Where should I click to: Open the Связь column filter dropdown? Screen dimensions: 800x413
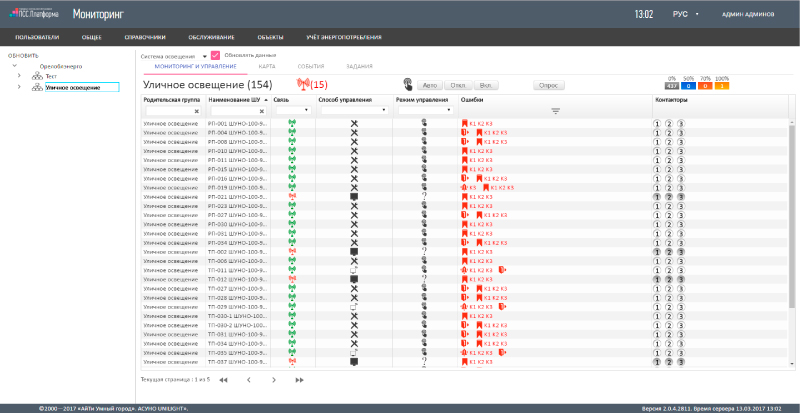click(x=293, y=110)
